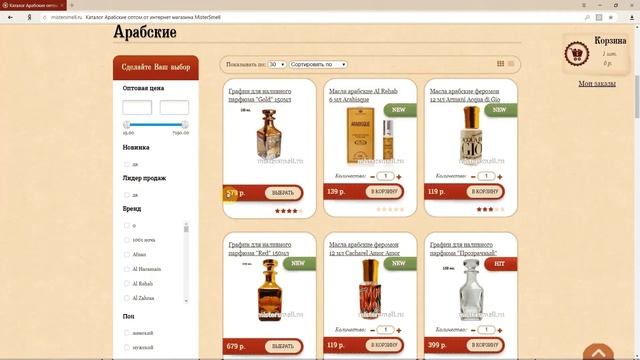640x360 pixels.
Task: Open 'Мои заказы' link
Action: pyautogui.click(x=597, y=84)
